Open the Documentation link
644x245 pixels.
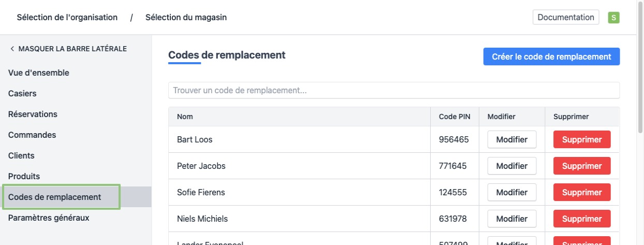(565, 18)
